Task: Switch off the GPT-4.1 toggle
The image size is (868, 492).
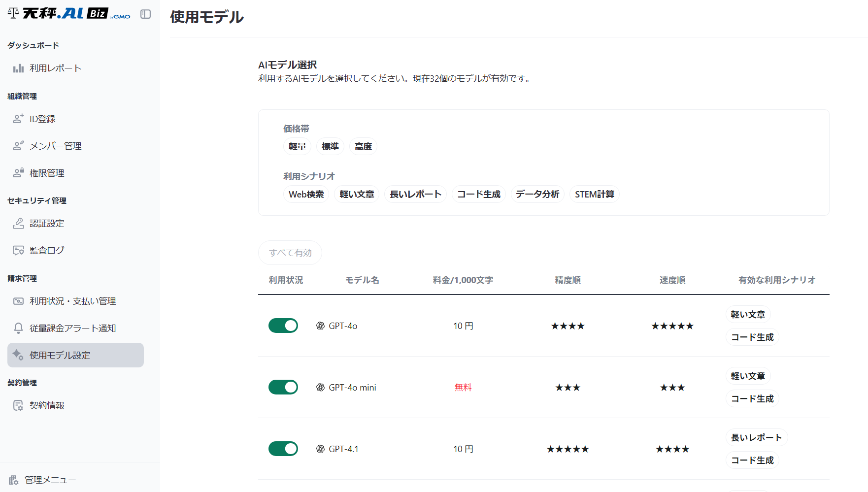Action: [283, 449]
